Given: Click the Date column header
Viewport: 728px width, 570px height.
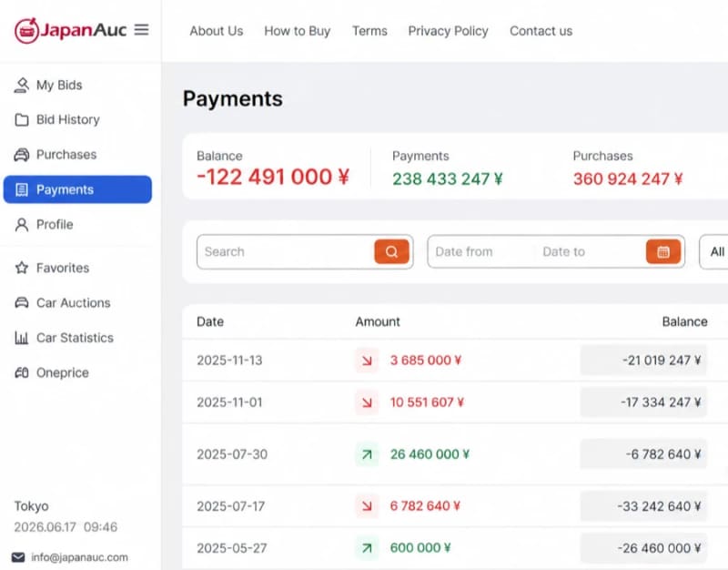Looking at the screenshot, I should coord(210,321).
